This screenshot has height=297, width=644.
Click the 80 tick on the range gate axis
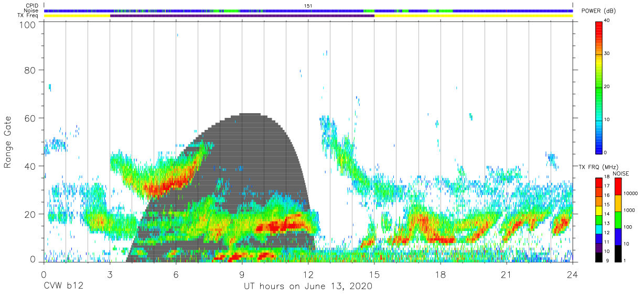(31, 70)
